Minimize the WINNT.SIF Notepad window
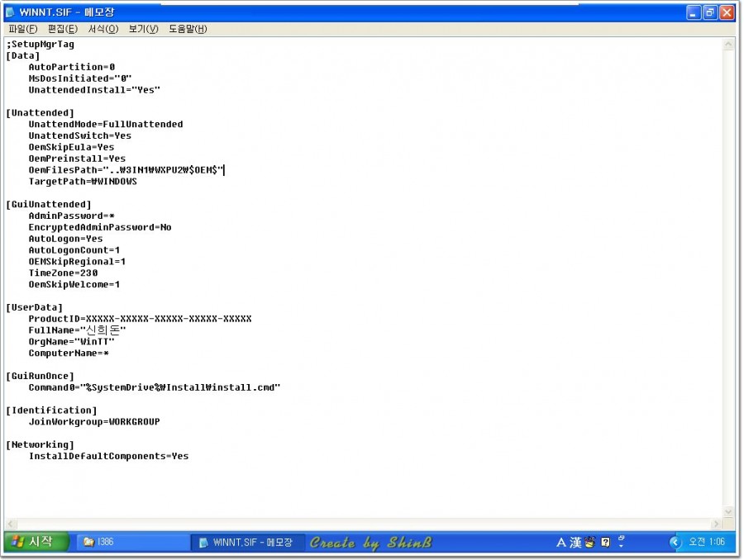The width and height of the screenshot is (744, 560). click(x=694, y=13)
